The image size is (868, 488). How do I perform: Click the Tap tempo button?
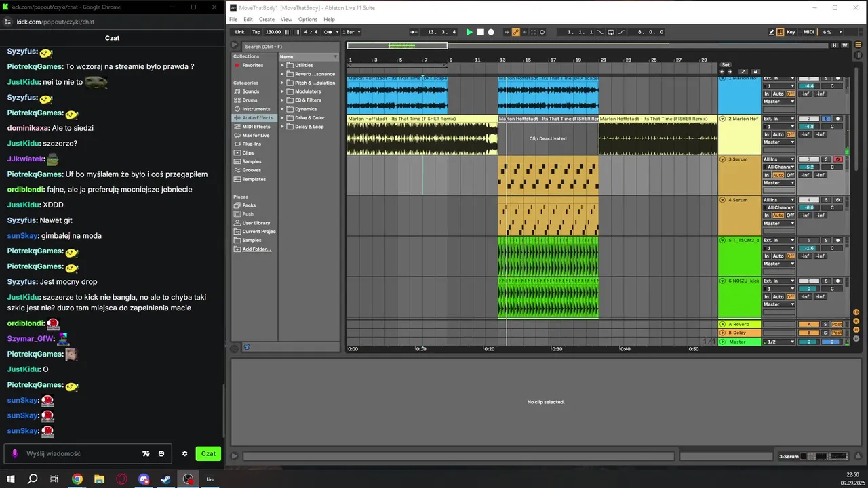[256, 32]
